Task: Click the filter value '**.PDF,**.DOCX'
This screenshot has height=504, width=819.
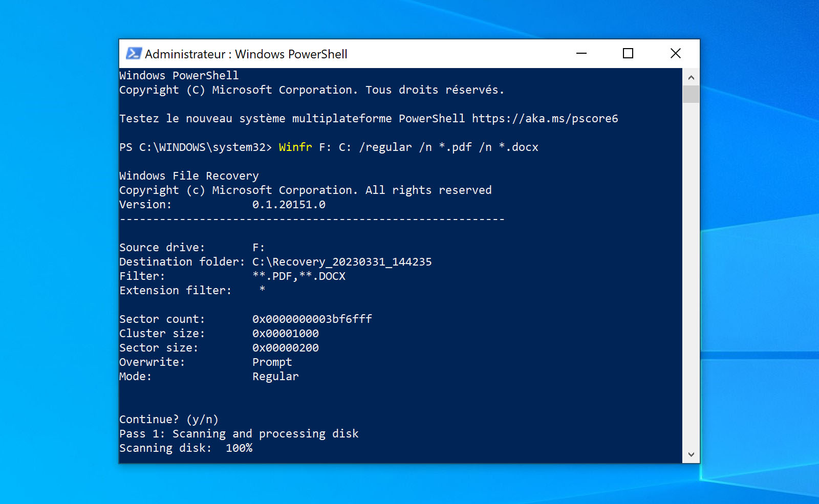Action: coord(299,276)
